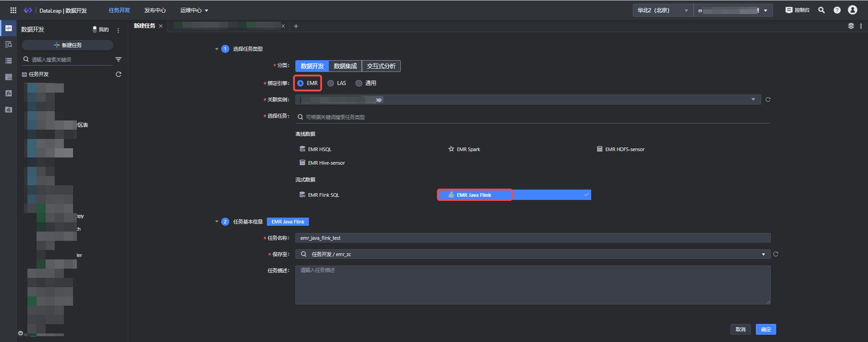Click the task type keyword search field
The width and height of the screenshot is (868, 342).
pyautogui.click(x=533, y=117)
